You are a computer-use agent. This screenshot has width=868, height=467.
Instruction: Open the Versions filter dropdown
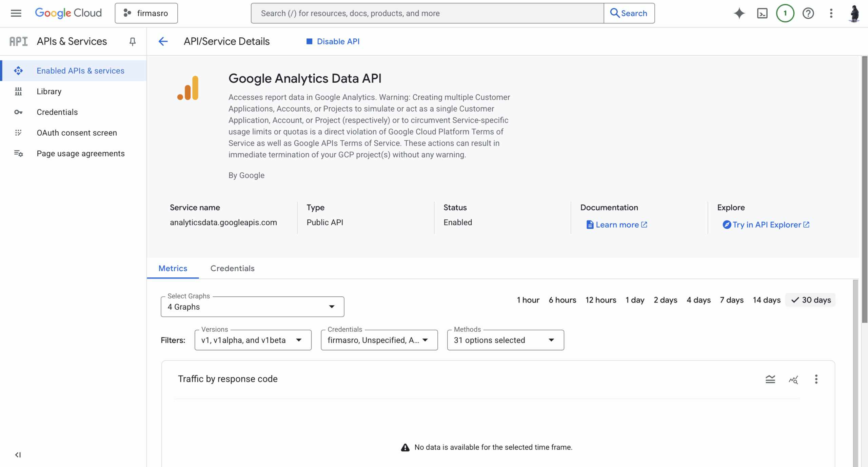(253, 340)
